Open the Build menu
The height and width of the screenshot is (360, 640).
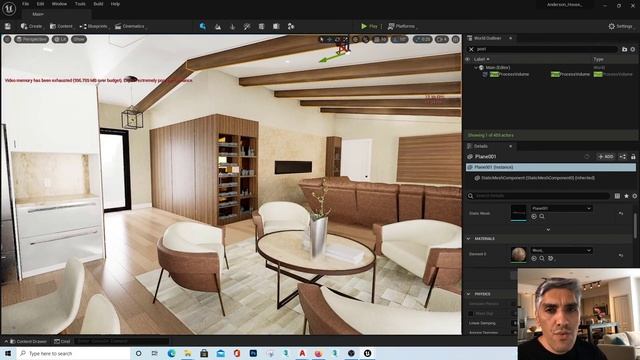point(98,4)
